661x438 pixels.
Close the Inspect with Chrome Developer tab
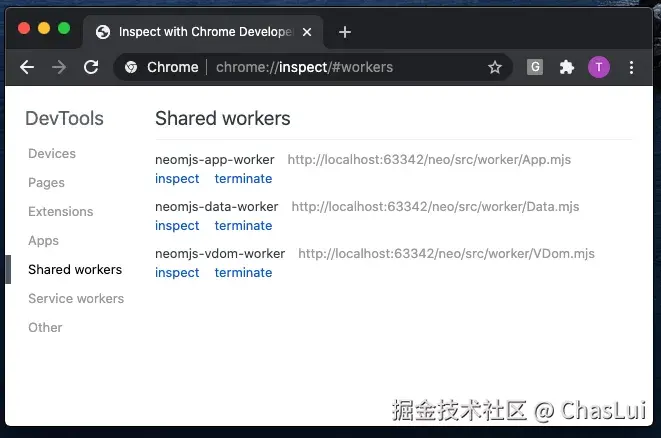point(307,32)
